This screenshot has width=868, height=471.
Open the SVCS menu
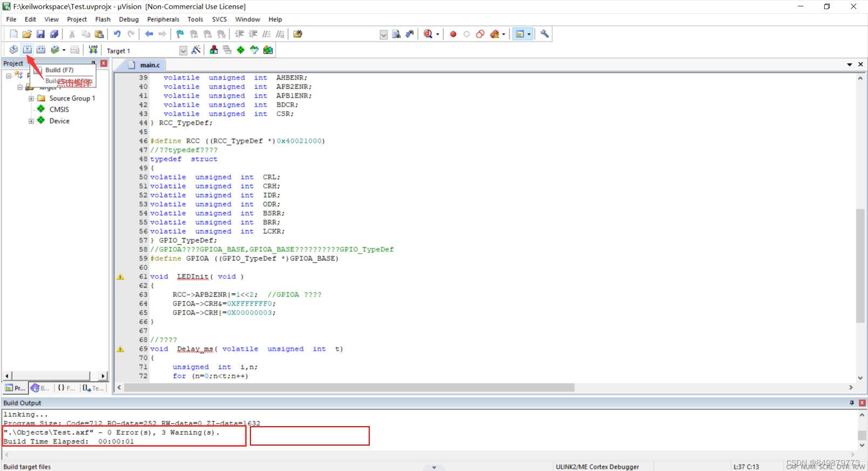pyautogui.click(x=219, y=19)
